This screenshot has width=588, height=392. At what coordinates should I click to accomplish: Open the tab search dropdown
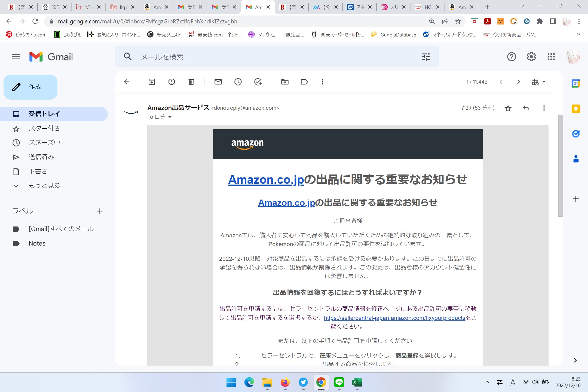(x=522, y=6)
